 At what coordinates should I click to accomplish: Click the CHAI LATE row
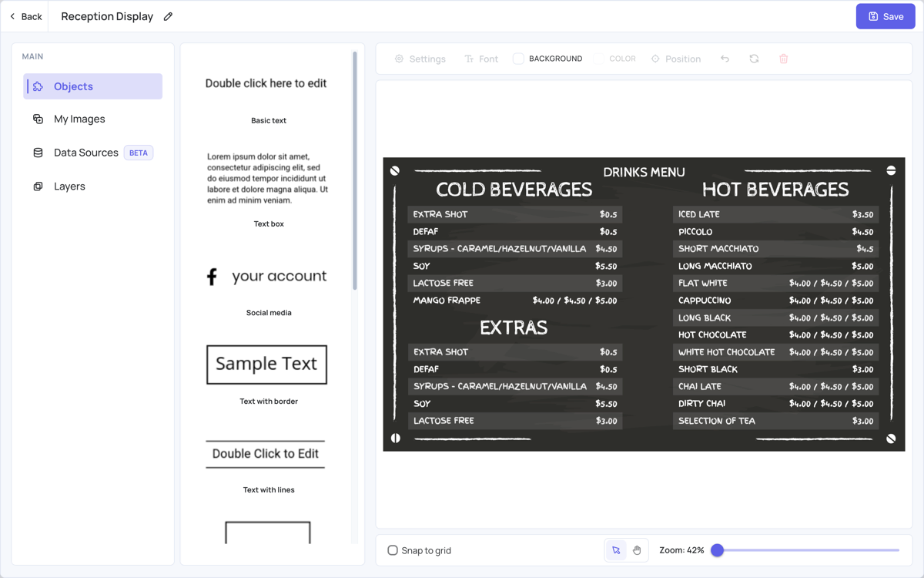click(775, 386)
